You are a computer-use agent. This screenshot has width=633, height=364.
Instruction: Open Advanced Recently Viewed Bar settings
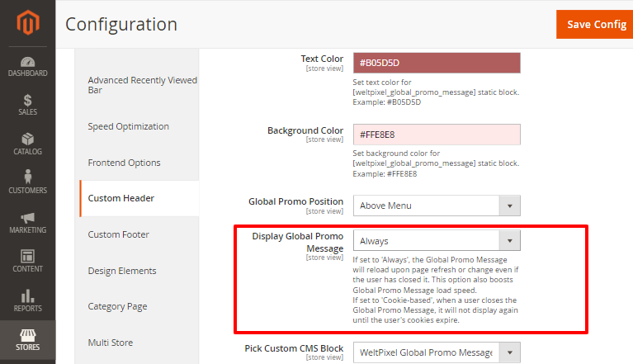[x=142, y=85]
